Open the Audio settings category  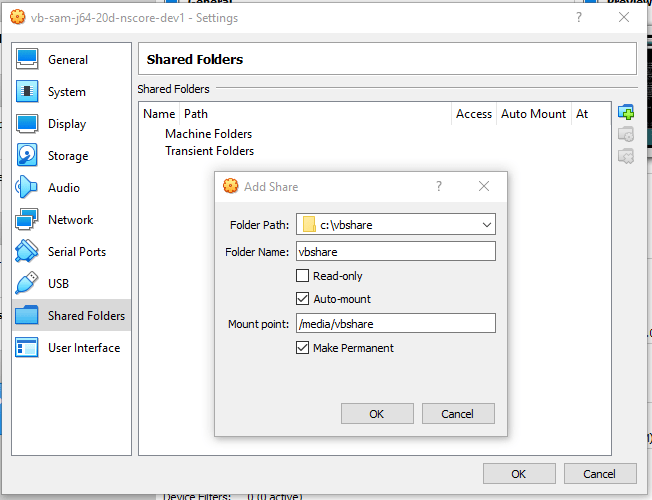(72, 188)
